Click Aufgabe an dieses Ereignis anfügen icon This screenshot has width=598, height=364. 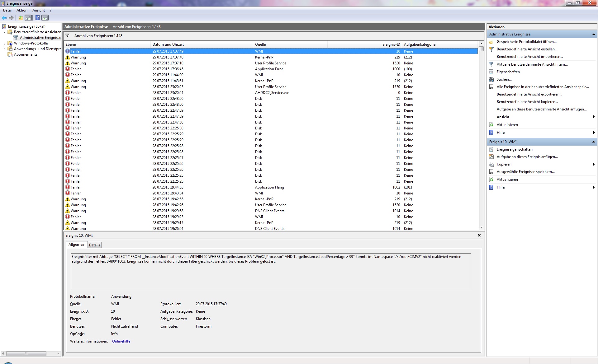click(x=491, y=157)
